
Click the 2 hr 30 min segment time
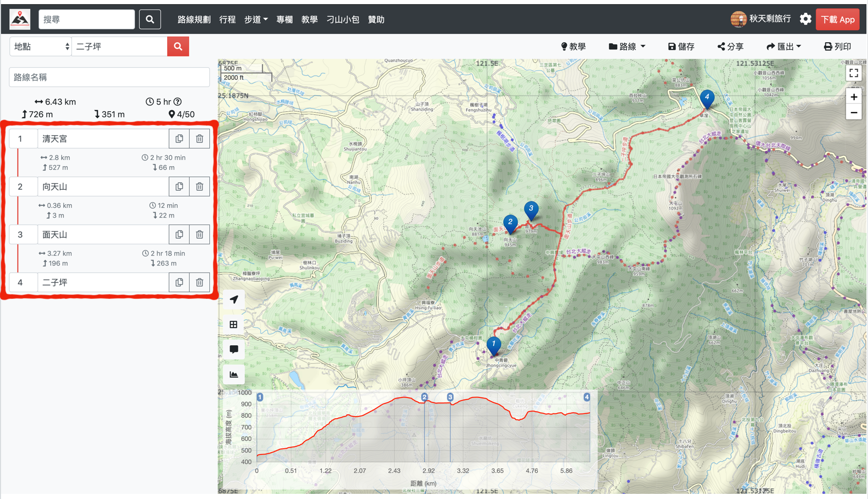(164, 157)
